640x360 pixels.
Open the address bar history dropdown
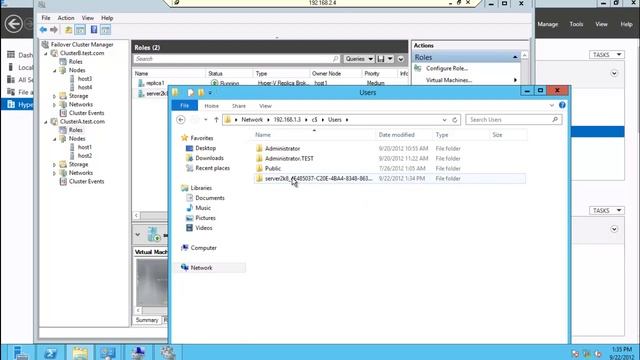click(x=444, y=120)
